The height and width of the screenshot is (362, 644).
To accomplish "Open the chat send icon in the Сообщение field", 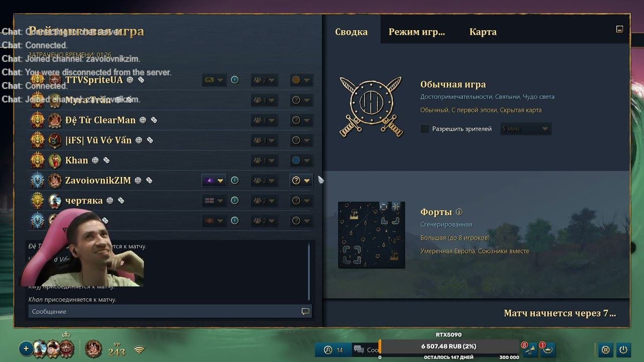I will pos(305,311).
